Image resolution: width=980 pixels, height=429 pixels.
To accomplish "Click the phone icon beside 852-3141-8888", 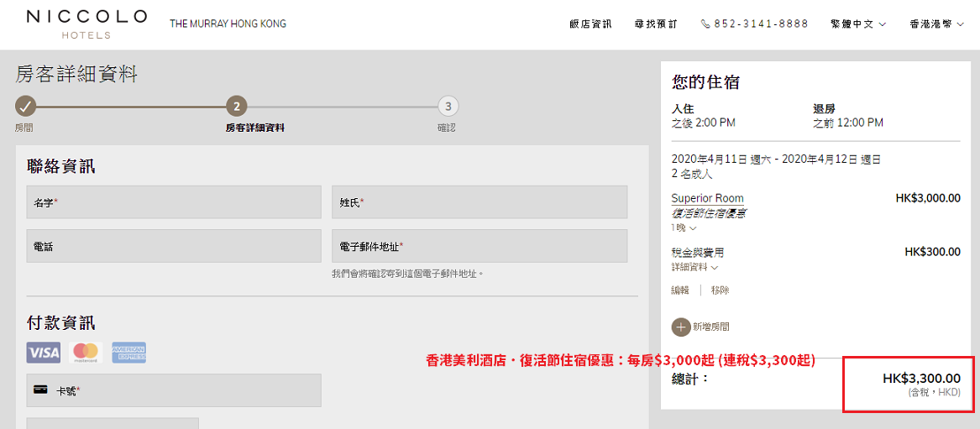I will pyautogui.click(x=705, y=24).
